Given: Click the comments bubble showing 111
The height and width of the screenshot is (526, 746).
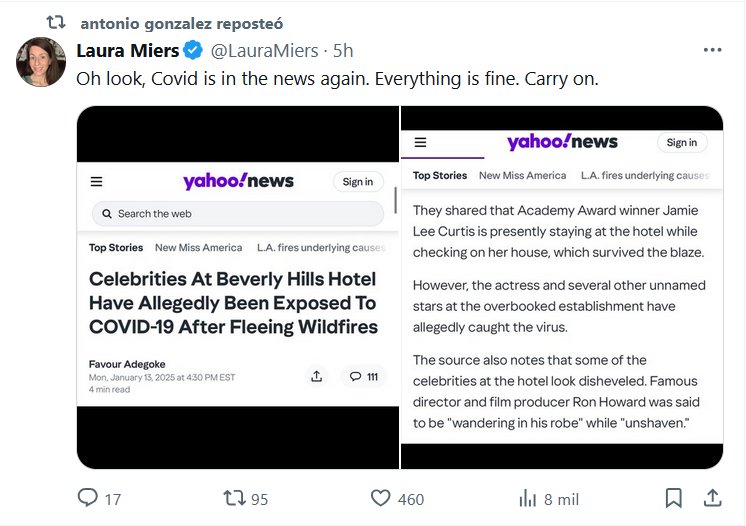Looking at the screenshot, I should tap(363, 376).
